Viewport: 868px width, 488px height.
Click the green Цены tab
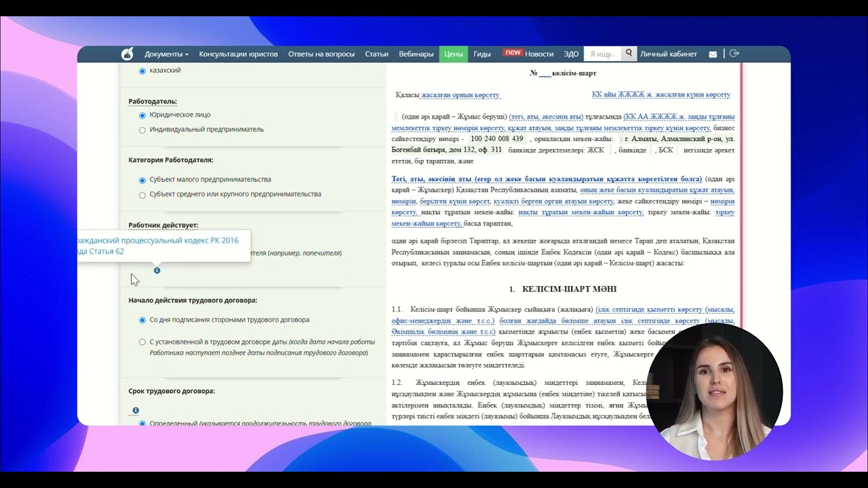pyautogui.click(x=453, y=54)
